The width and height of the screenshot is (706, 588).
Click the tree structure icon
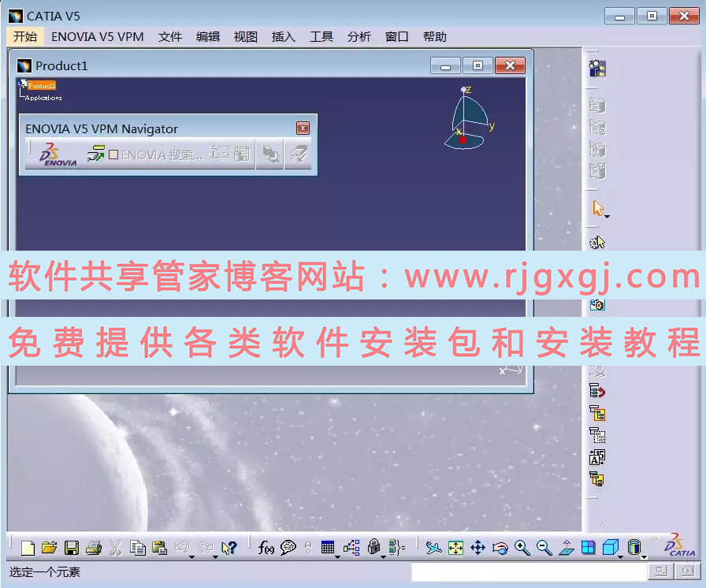click(351, 548)
